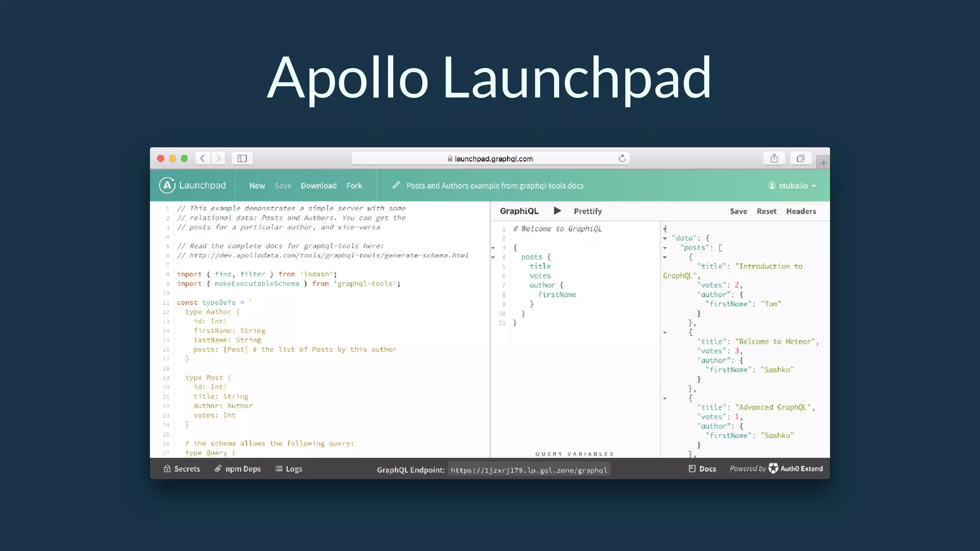This screenshot has width=980, height=551.
Task: Download the pad
Action: coord(319,186)
